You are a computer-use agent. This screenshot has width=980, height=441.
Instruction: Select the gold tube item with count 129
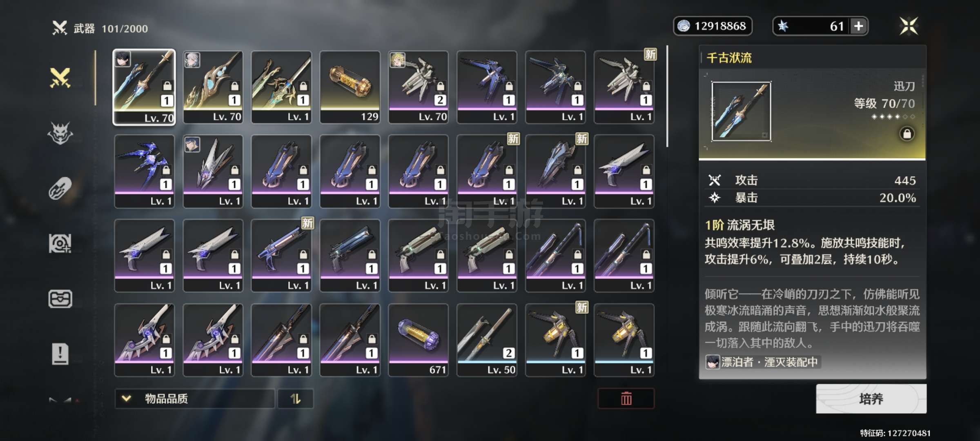[x=350, y=87]
